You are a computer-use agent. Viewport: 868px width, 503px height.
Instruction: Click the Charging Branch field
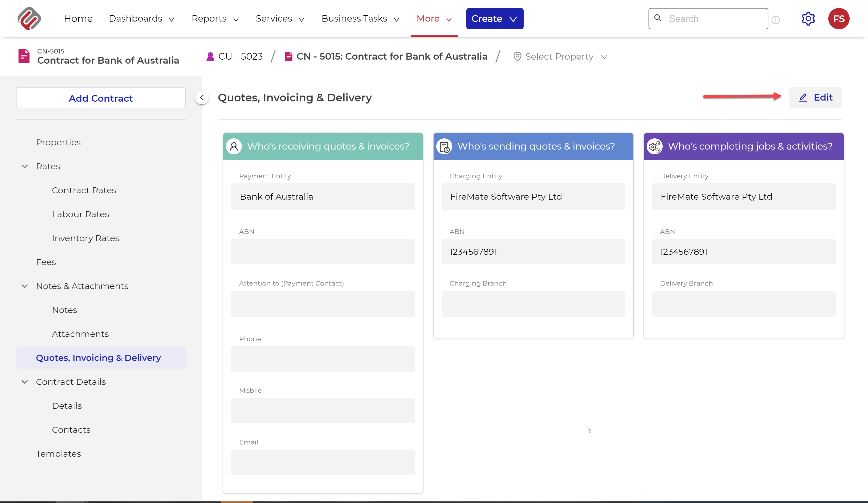point(533,304)
